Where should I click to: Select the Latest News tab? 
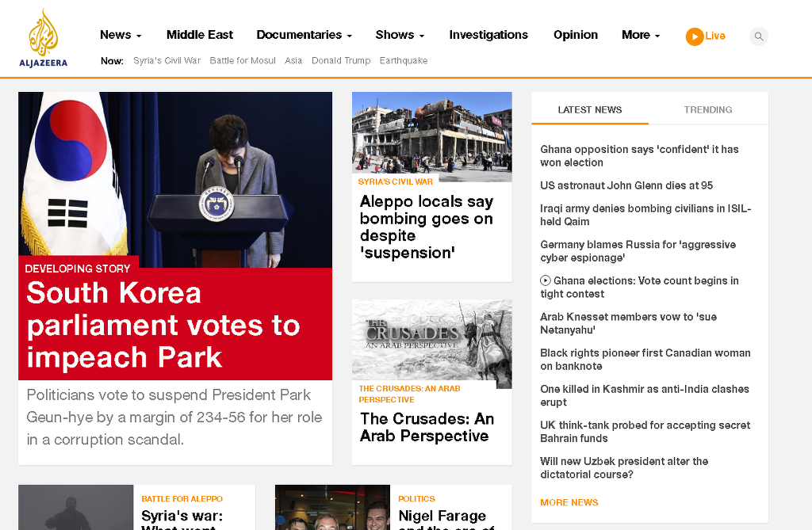pyautogui.click(x=590, y=110)
